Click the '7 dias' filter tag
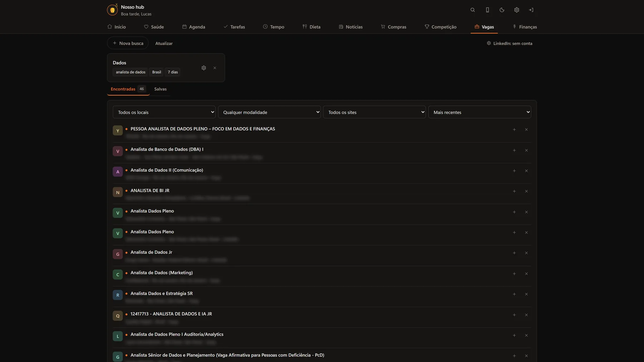 (x=173, y=72)
